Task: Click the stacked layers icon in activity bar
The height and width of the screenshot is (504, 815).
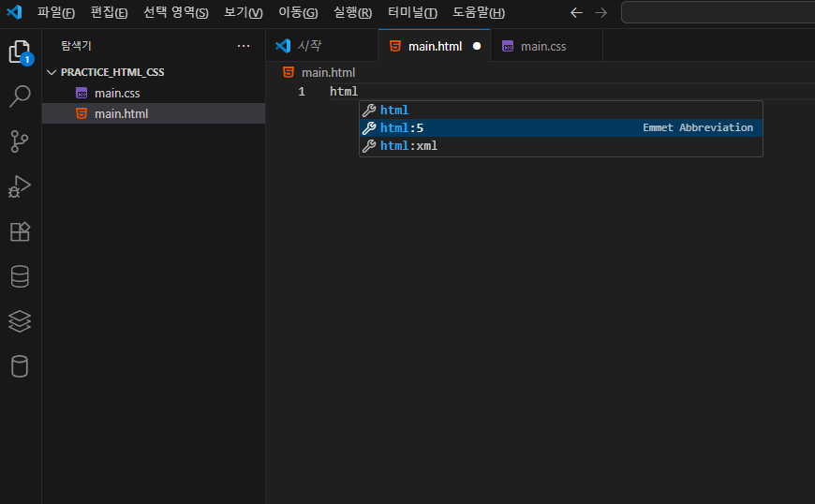Action: pos(20,321)
